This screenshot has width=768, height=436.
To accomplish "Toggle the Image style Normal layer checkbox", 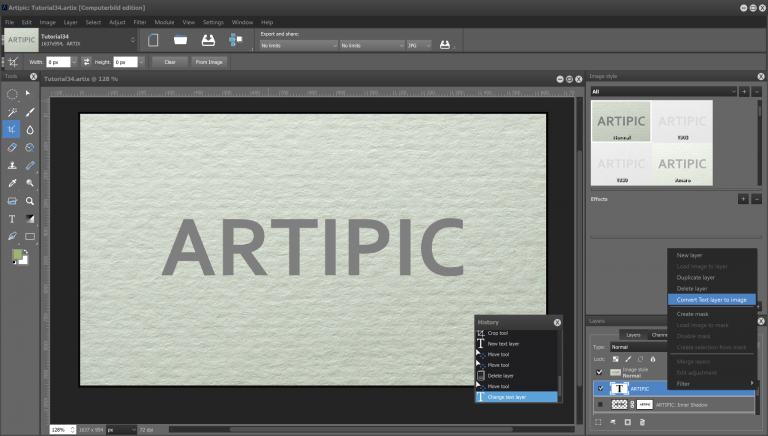I will click(600, 371).
